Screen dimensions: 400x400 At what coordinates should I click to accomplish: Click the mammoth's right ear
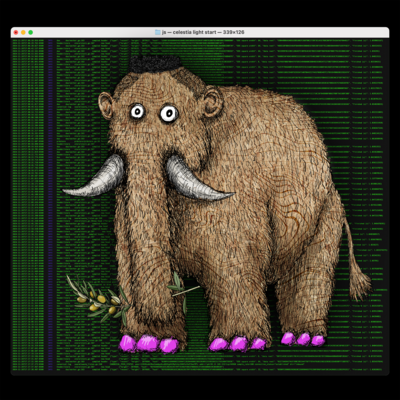click(x=213, y=101)
